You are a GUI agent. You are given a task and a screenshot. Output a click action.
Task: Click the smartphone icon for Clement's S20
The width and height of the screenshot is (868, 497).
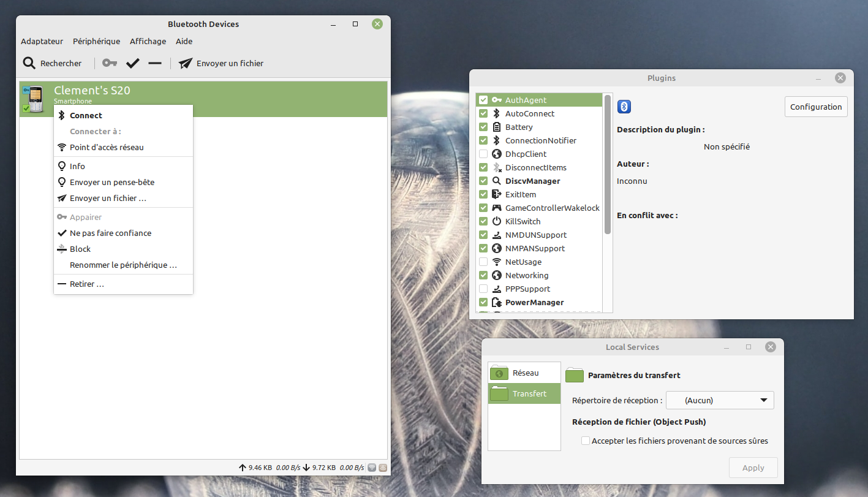[34, 98]
